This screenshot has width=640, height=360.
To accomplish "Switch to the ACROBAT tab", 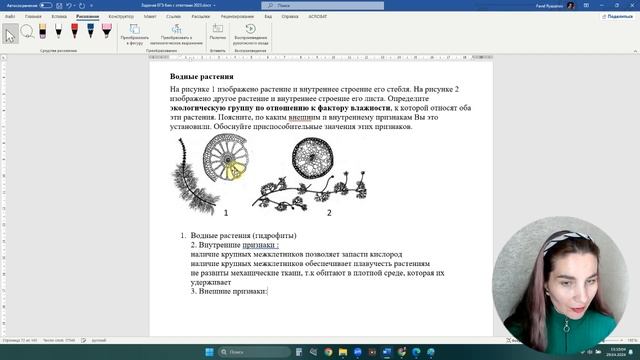I will click(x=318, y=17).
